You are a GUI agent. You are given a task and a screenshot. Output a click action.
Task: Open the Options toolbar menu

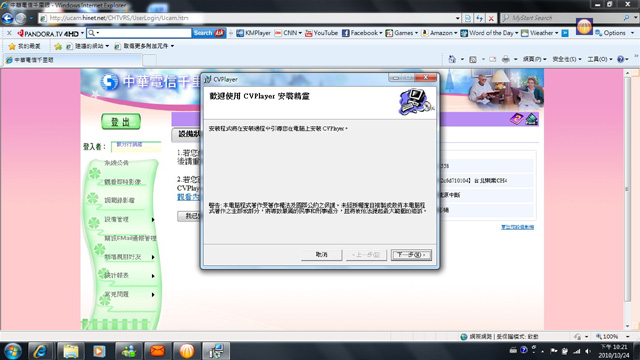pyautogui.click(x=614, y=33)
